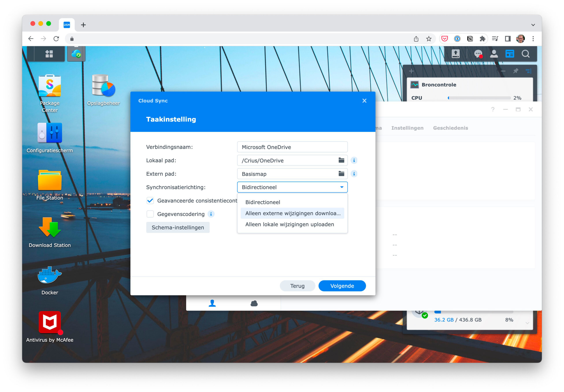This screenshot has height=392, width=564.
Task: Open browser side panel icon
Action: 508,39
